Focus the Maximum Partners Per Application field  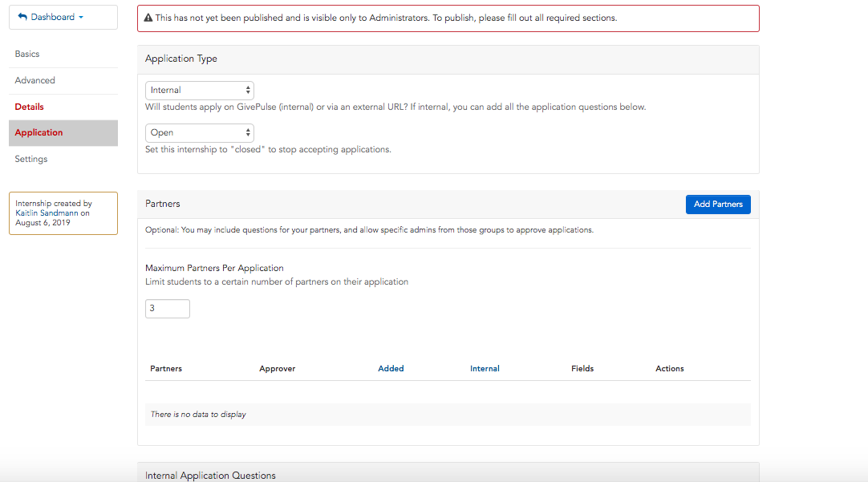(x=167, y=309)
